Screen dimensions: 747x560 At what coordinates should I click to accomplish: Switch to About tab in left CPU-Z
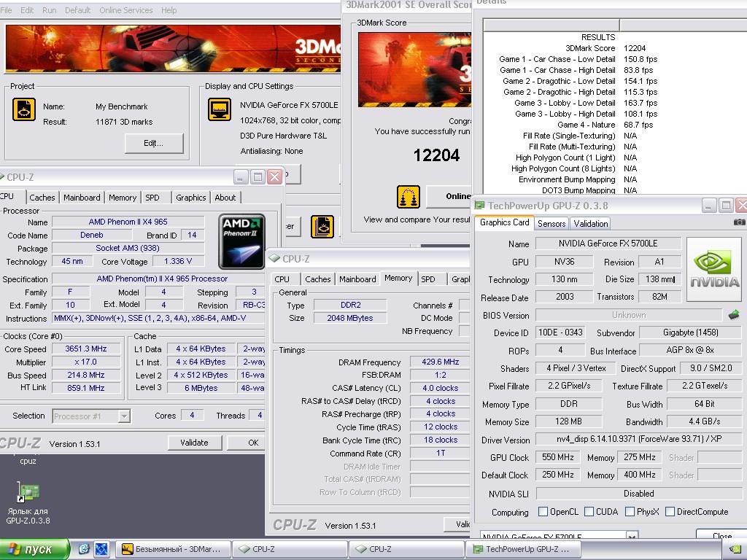pos(225,197)
